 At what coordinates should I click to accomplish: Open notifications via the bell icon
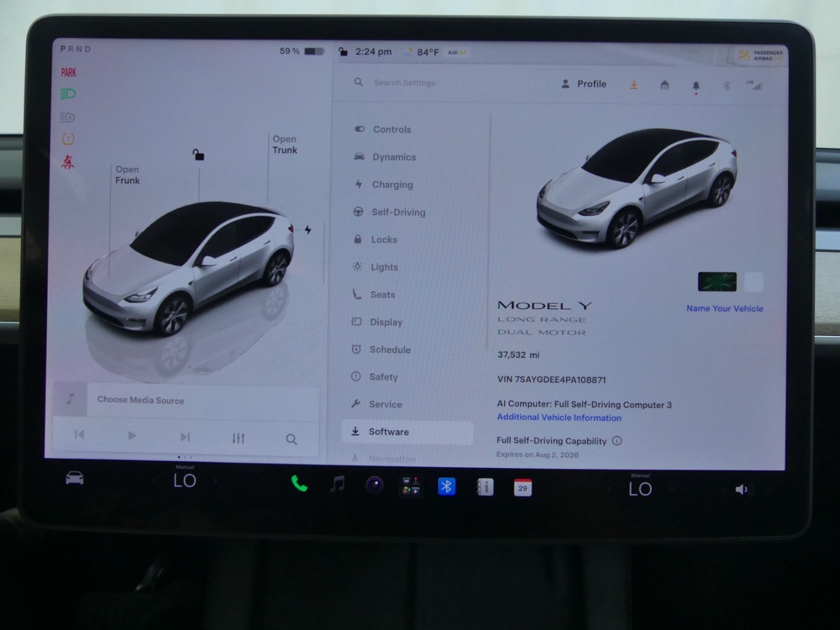(x=696, y=87)
